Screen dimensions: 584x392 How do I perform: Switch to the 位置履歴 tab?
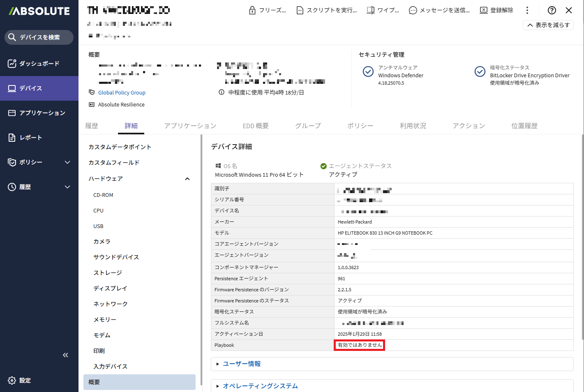coord(524,126)
